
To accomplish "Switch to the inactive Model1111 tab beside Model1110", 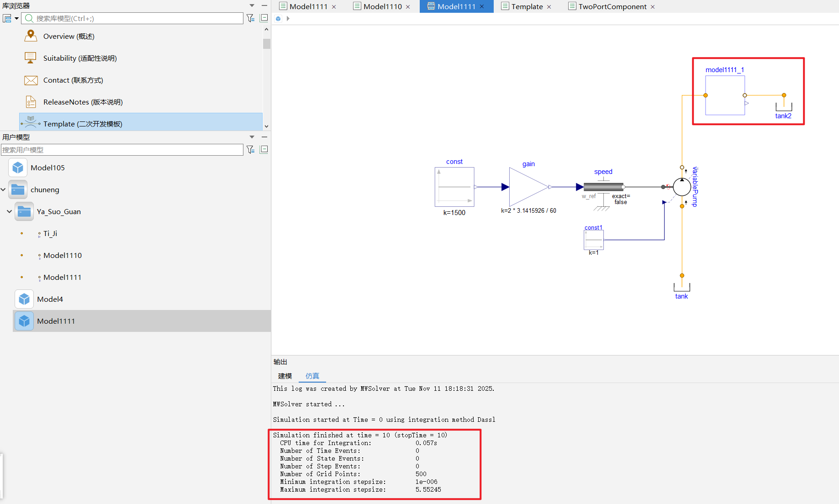I will pyautogui.click(x=308, y=6).
